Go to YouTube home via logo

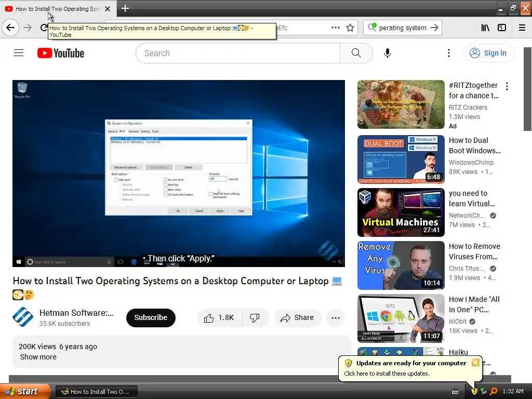coord(61,53)
